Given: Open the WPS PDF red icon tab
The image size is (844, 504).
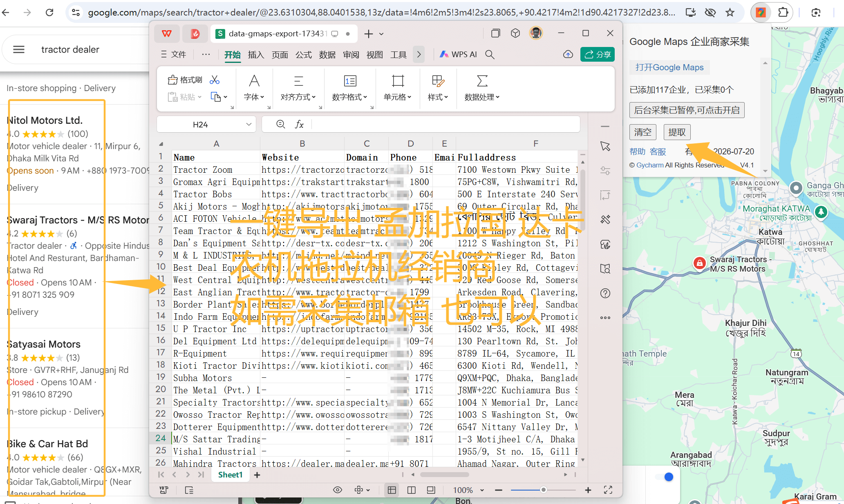Looking at the screenshot, I should [195, 33].
